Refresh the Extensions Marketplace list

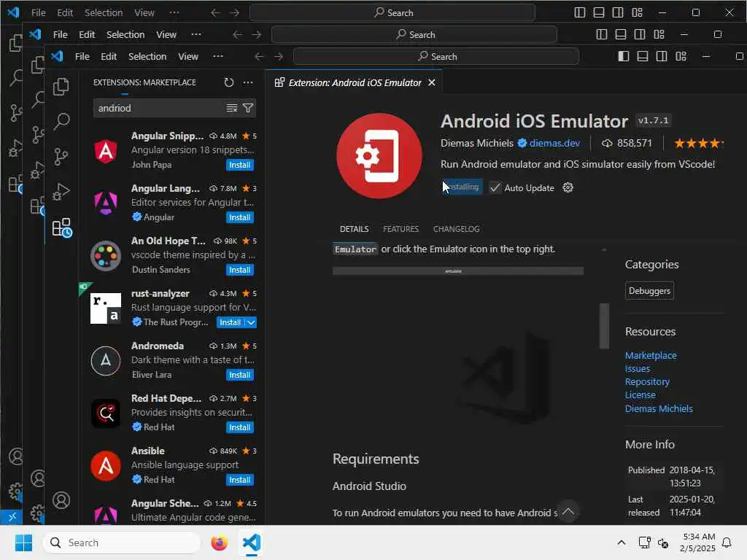click(x=228, y=82)
